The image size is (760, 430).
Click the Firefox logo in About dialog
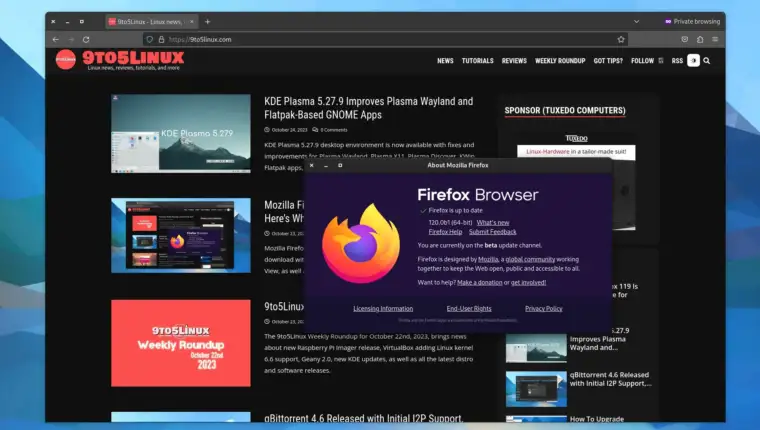(x=361, y=243)
